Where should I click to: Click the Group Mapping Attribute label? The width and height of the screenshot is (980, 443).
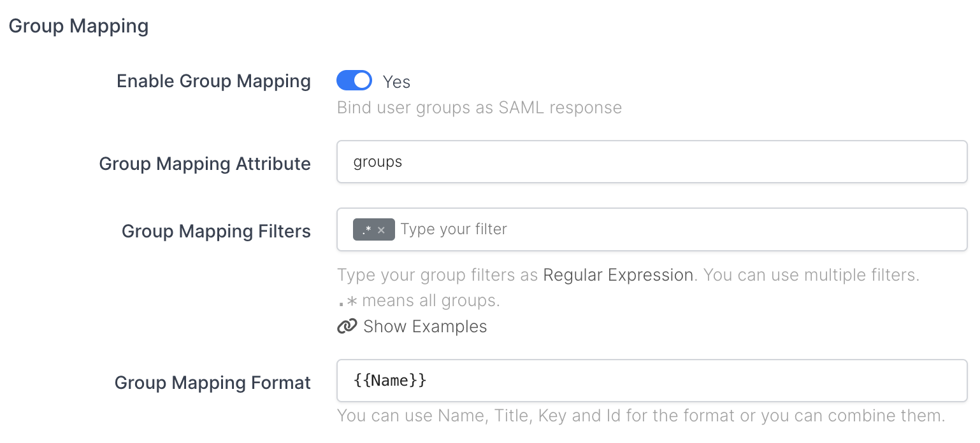tap(205, 164)
